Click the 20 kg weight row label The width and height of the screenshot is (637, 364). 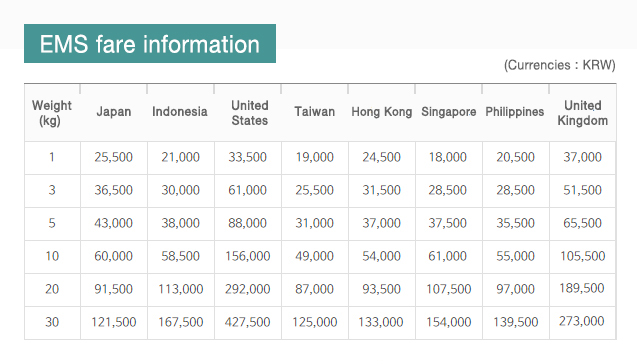(x=52, y=289)
